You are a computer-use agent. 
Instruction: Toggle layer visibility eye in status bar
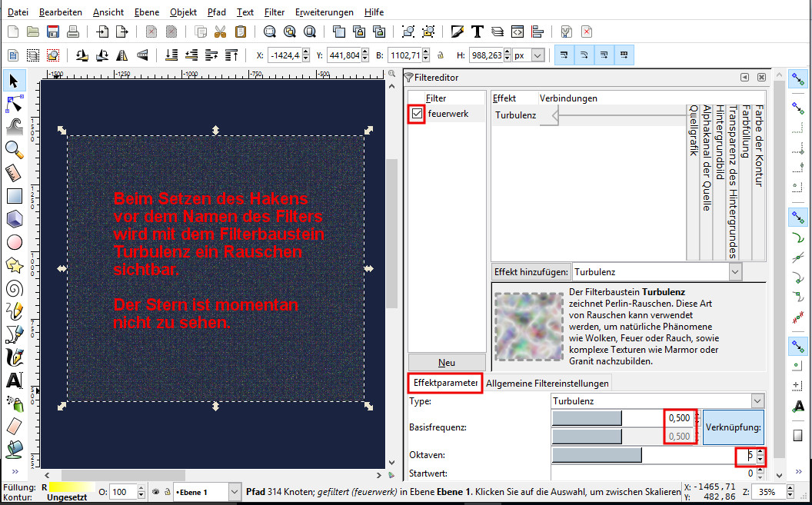tap(155, 491)
